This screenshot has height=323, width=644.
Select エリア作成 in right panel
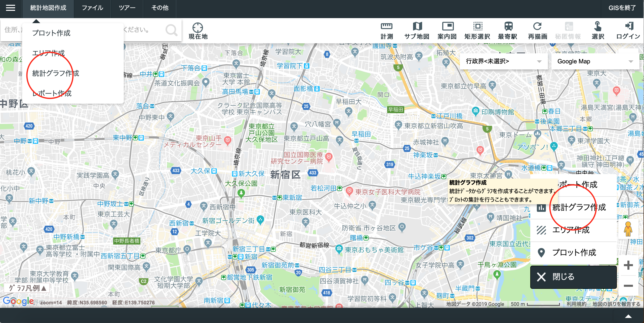click(x=574, y=230)
